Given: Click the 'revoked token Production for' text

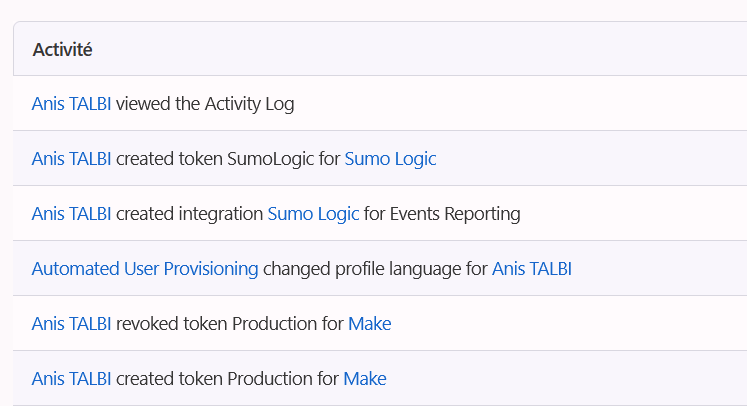Looking at the screenshot, I should click(230, 323).
